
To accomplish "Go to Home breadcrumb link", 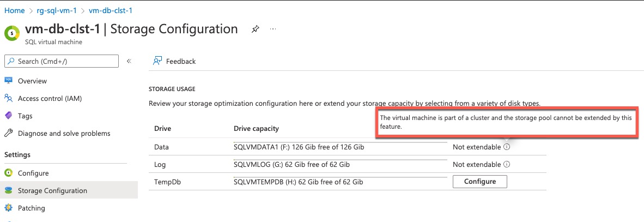I will (15, 10).
